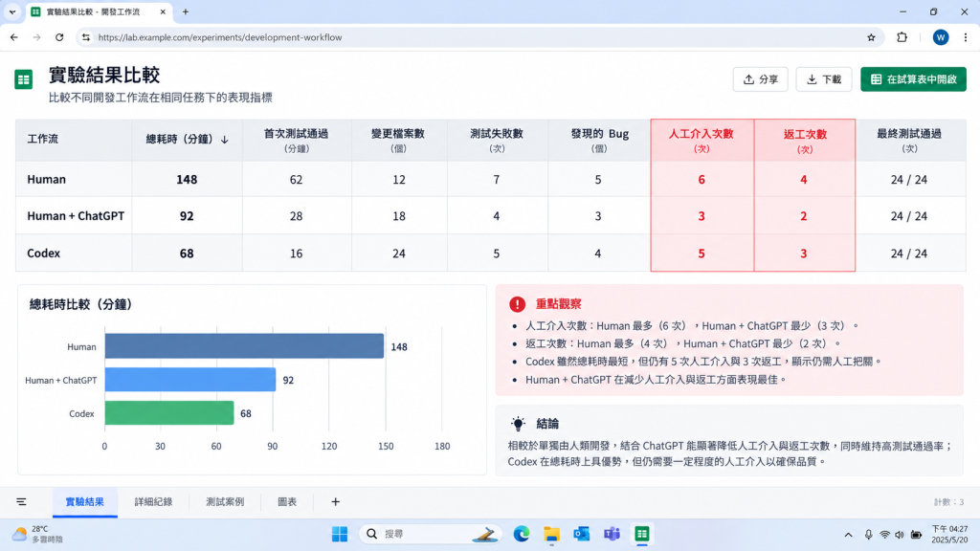Screen dimensions: 980x551
Task: Select the 變更檔案數 column header
Action: pos(399,140)
